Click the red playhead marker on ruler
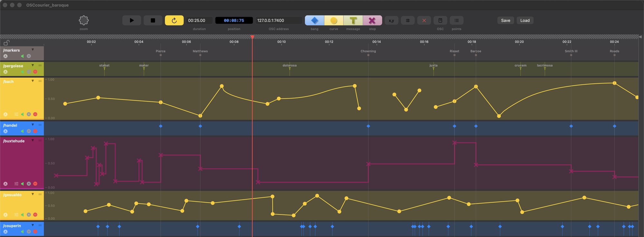 point(252,37)
